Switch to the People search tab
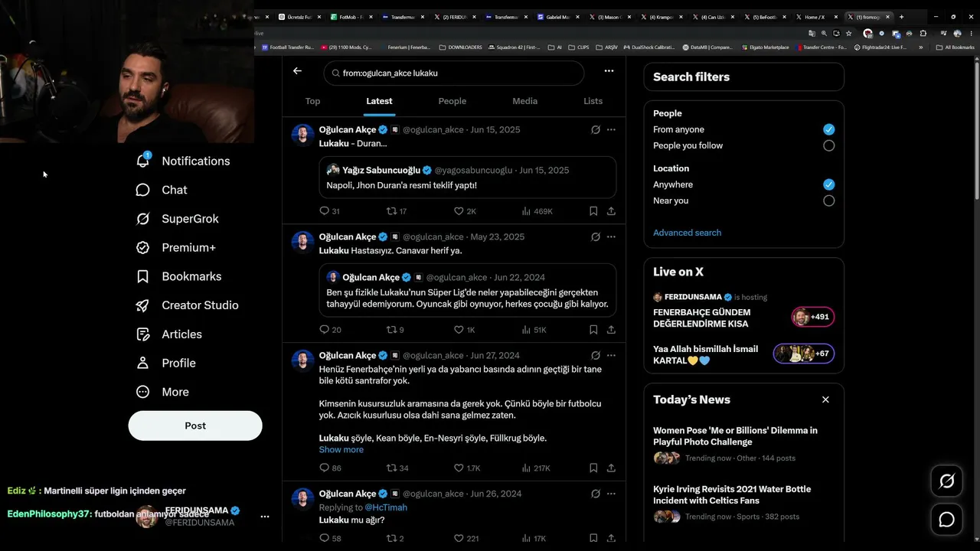 tap(452, 101)
